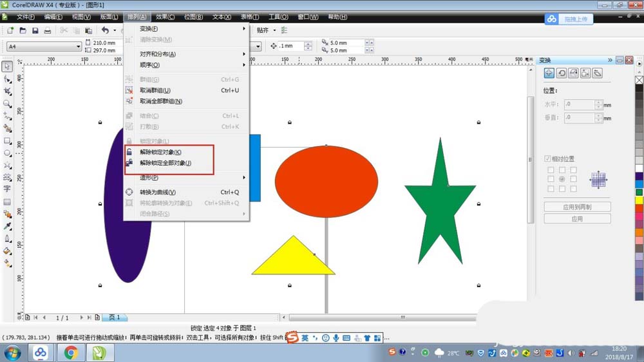644x362 pixels.
Task: Select the Zoom magnifier tool
Action: 7,104
